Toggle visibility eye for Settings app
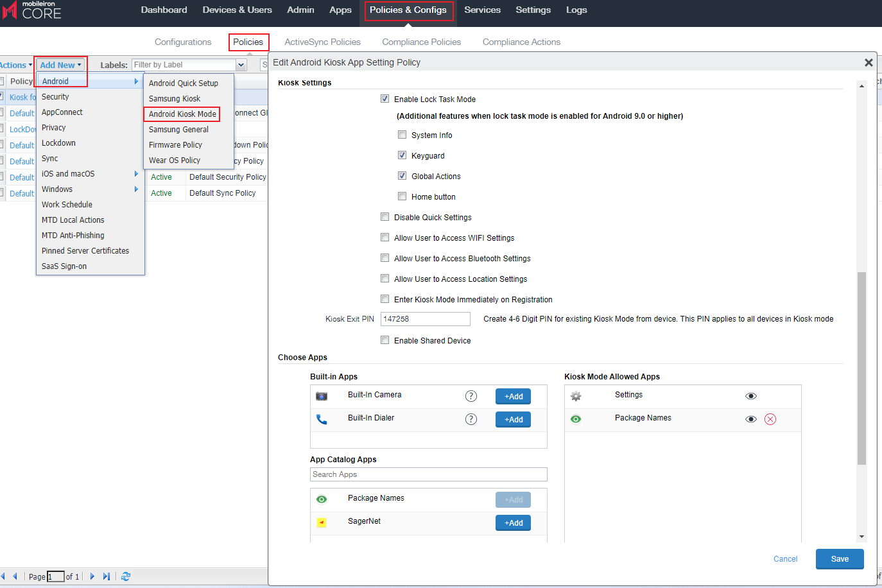882x588 pixels. pos(750,396)
